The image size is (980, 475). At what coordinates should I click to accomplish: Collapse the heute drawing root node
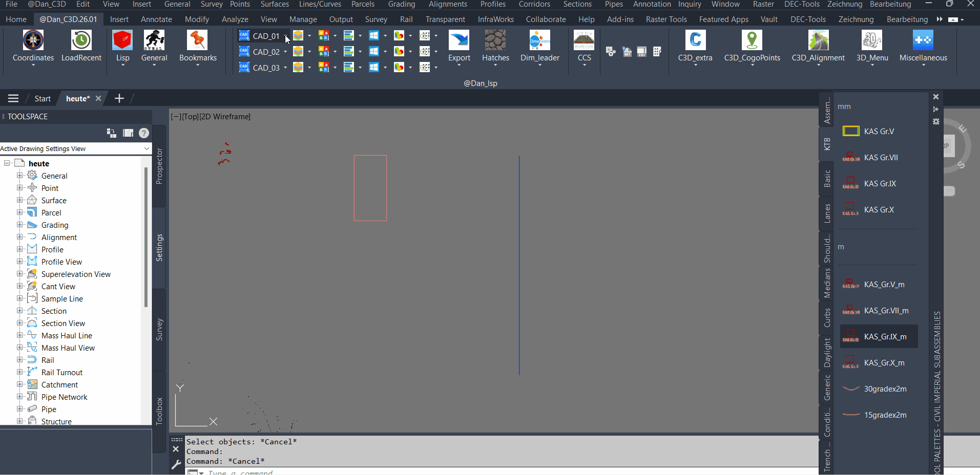pos(7,163)
